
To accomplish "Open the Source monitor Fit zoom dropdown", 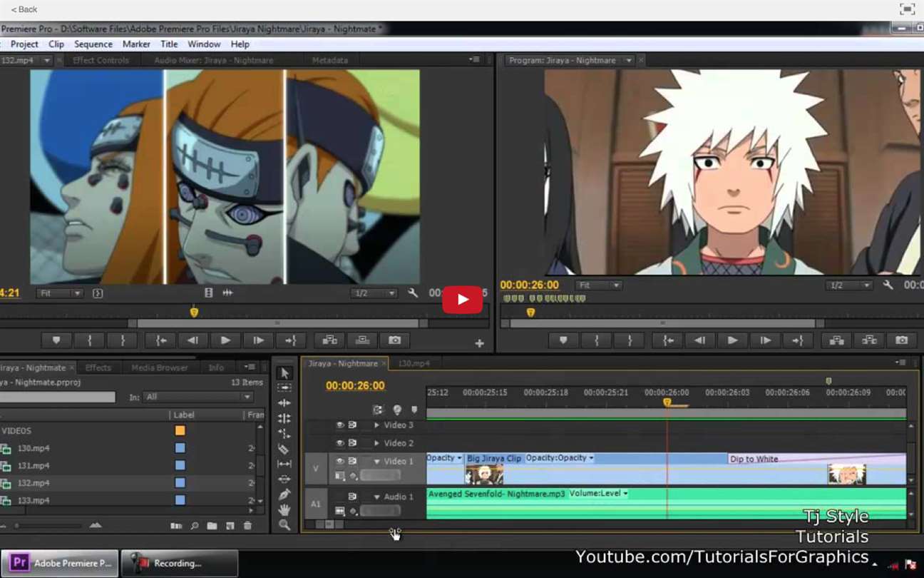I will click(60, 293).
